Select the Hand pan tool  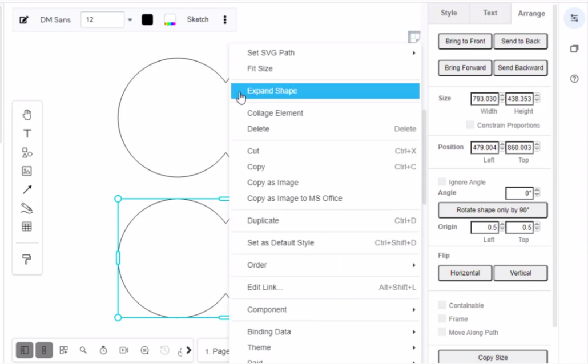(27, 114)
